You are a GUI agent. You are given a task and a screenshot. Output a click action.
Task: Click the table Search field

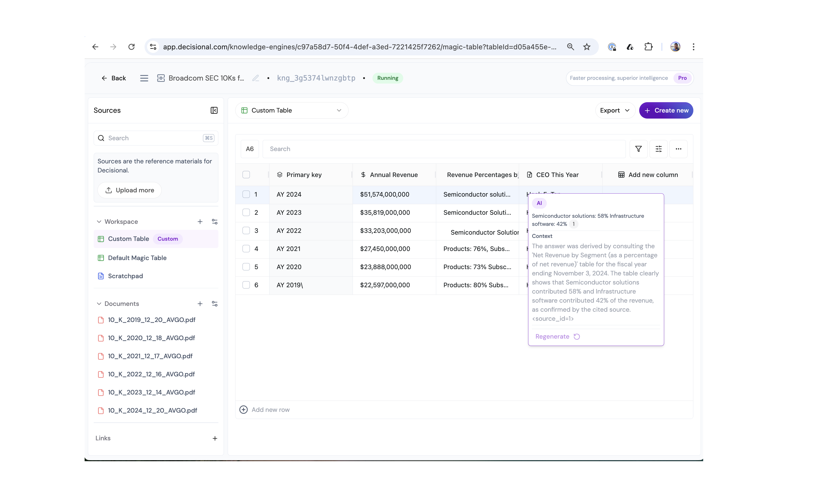[444, 149]
